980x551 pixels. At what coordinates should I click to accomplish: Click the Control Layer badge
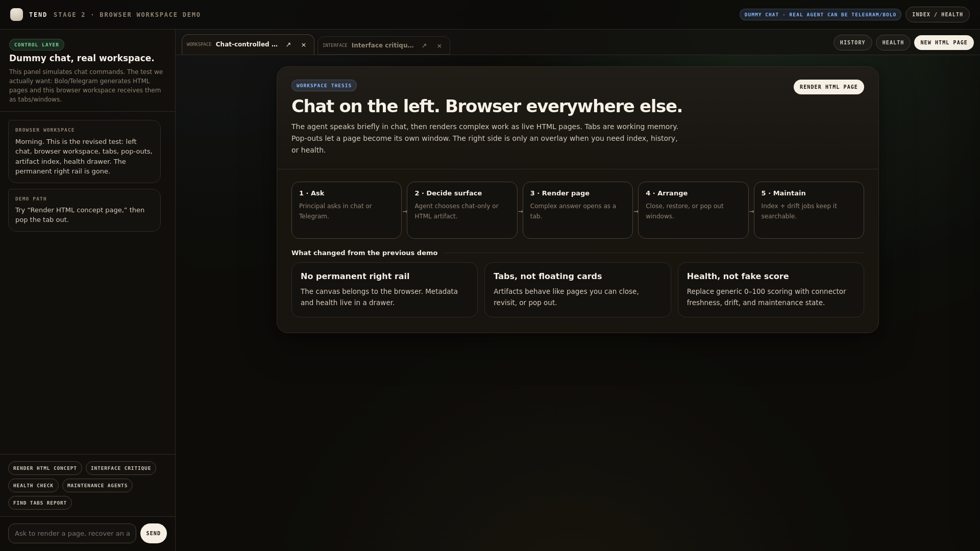37,45
